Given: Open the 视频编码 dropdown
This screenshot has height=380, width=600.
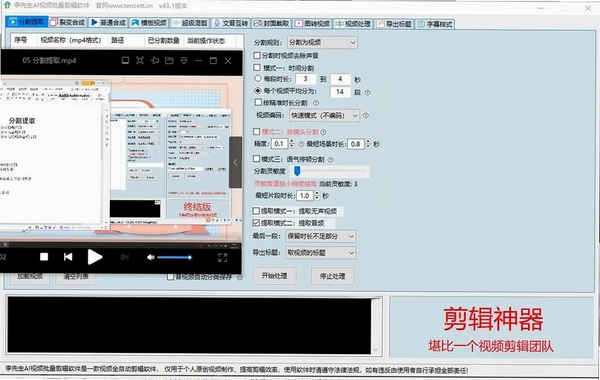Looking at the screenshot, I should pos(324,116).
